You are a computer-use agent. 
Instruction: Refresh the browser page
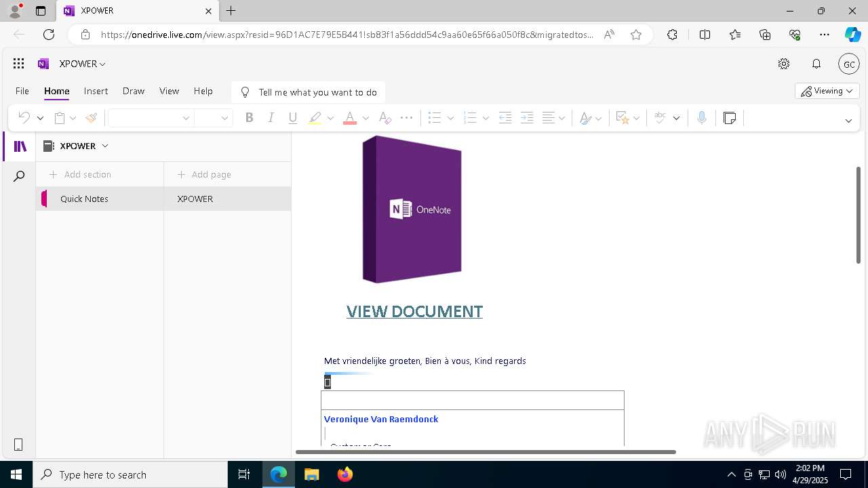point(49,35)
